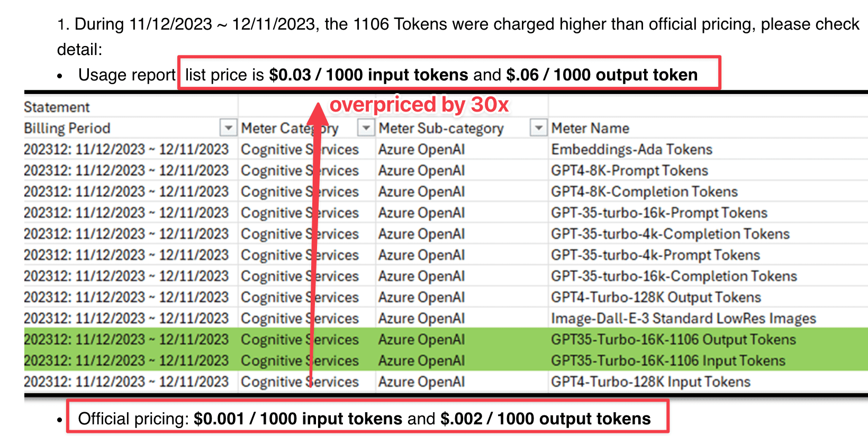The height and width of the screenshot is (436, 868).
Task: Click the red "overpriced by 30x" annotation
Action: coord(419,105)
